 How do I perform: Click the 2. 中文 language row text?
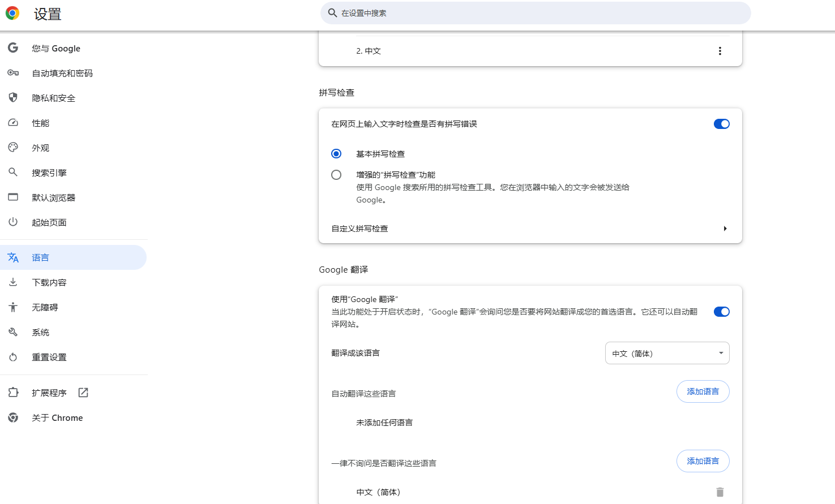coord(369,51)
